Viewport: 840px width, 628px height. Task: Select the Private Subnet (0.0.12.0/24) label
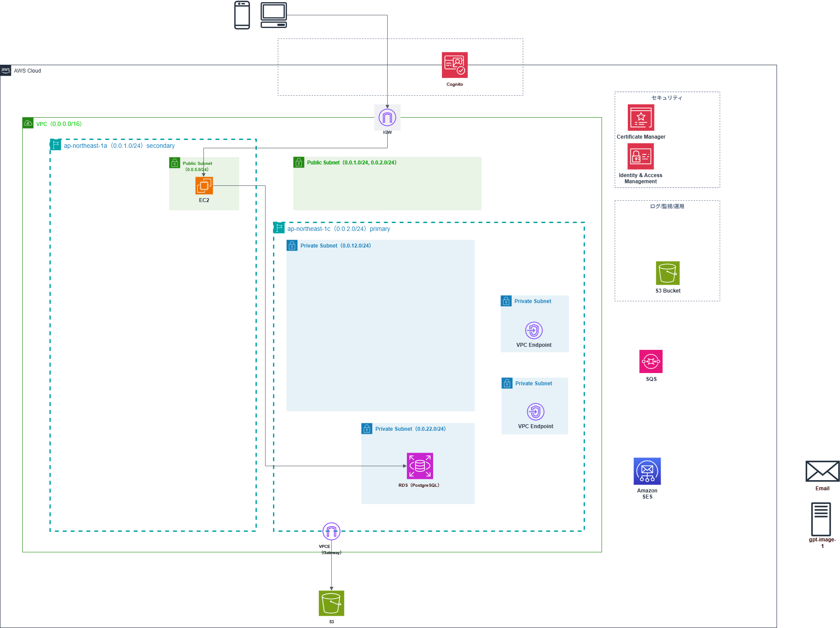click(335, 246)
